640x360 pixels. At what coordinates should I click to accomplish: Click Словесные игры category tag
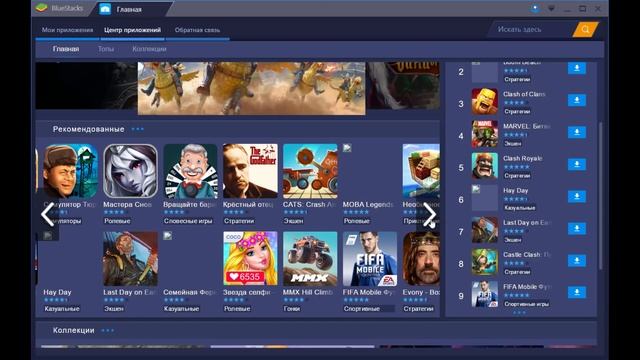(x=188, y=221)
